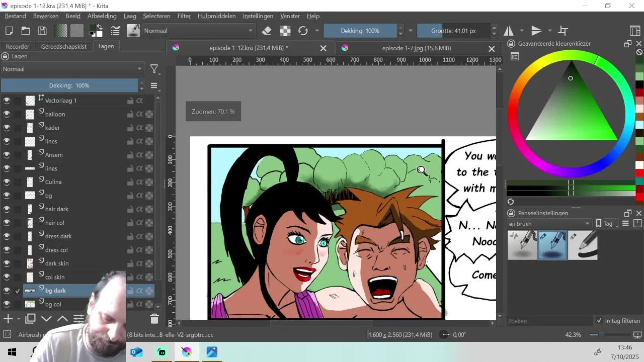Move layer up with up arrow

point(62,319)
